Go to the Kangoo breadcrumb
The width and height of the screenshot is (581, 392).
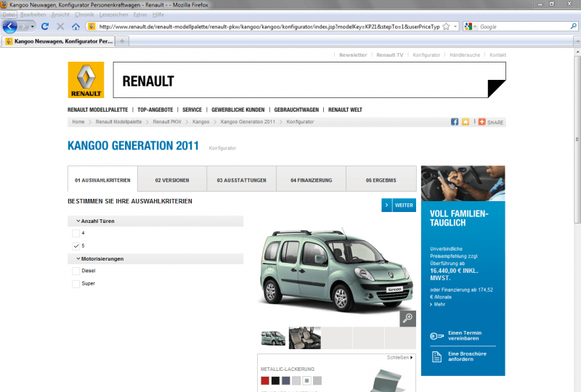click(x=201, y=121)
